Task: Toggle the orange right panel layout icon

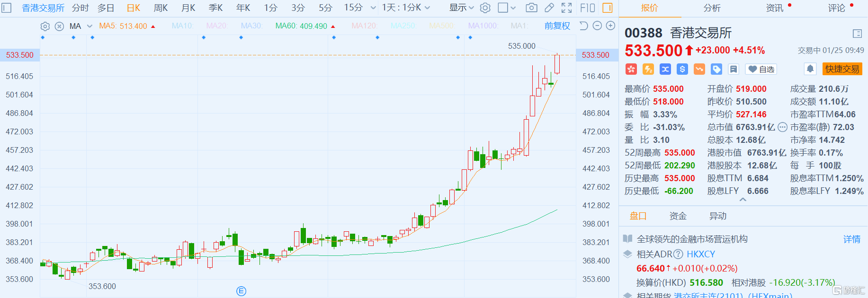Action: (x=608, y=8)
